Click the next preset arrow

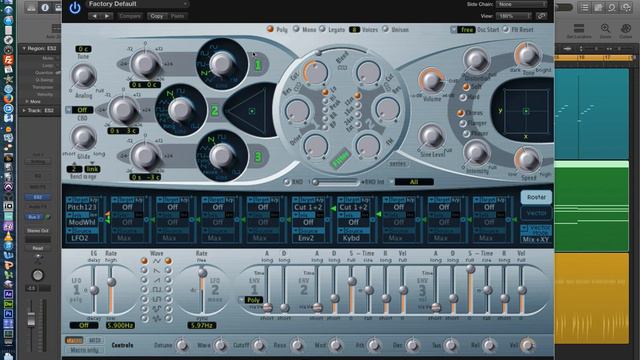[x=107, y=16]
